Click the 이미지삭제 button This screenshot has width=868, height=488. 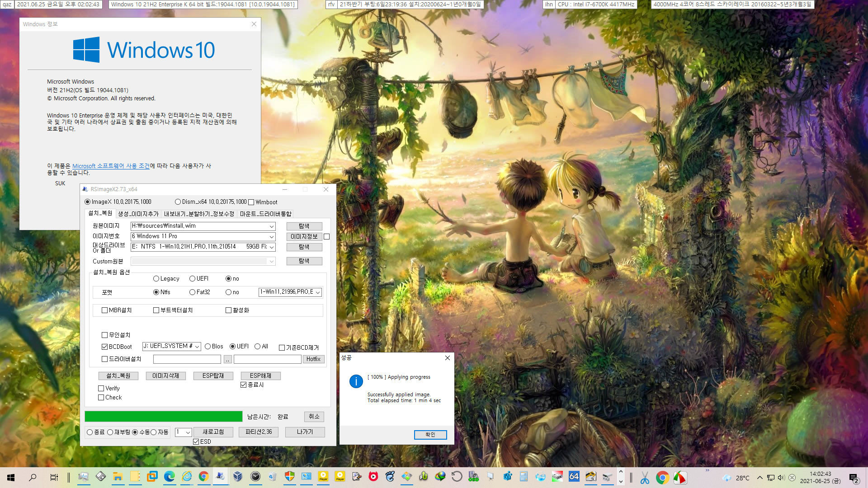(166, 375)
